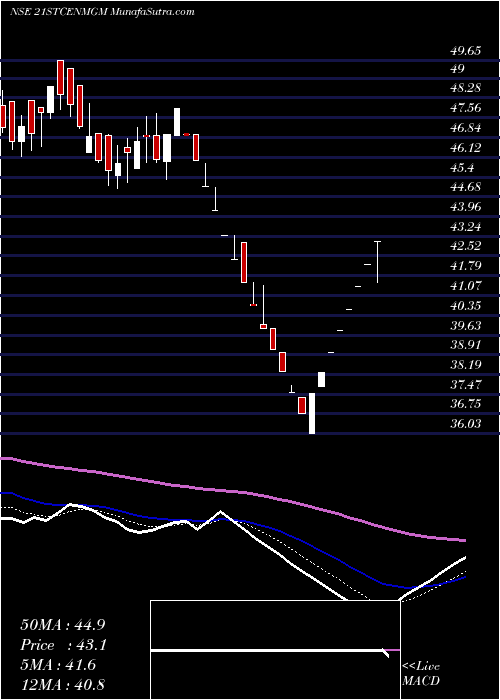Click the NSE 21STCENMGM MunafaSutra.com title
The image size is (500, 700).
point(102,12)
